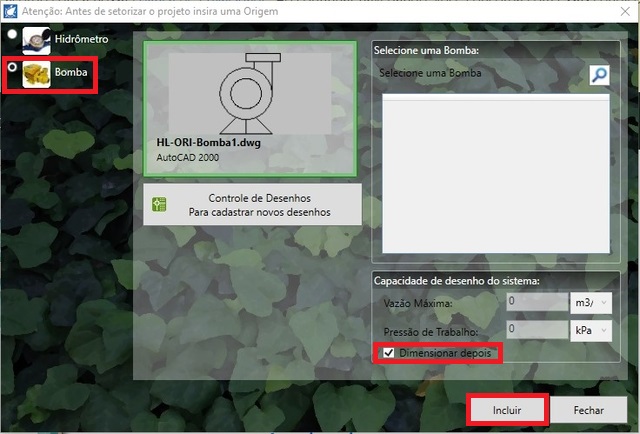This screenshot has width=640, height=434.
Task: Open the kPa pressure unit dropdown
Action: click(591, 328)
